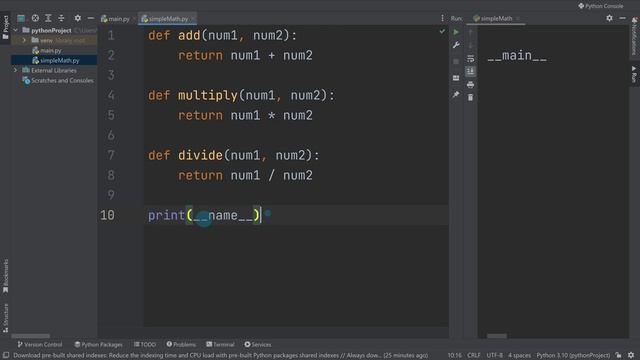Open the Structure side tab
The width and height of the screenshot is (640, 360).
coord(5,318)
